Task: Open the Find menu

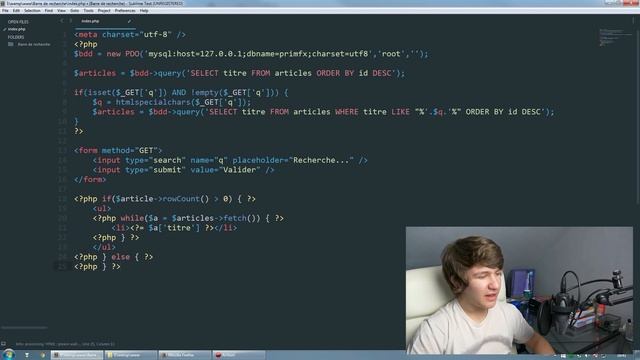Action: click(49, 11)
